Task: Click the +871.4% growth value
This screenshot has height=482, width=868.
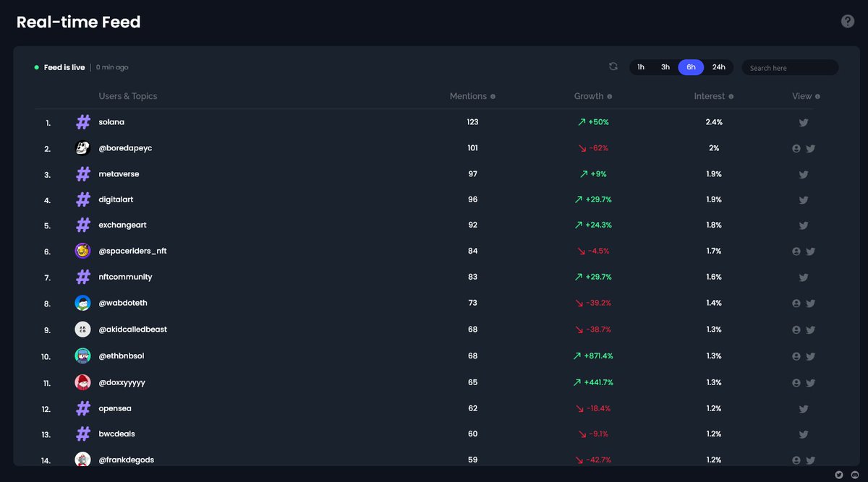Action: point(598,356)
